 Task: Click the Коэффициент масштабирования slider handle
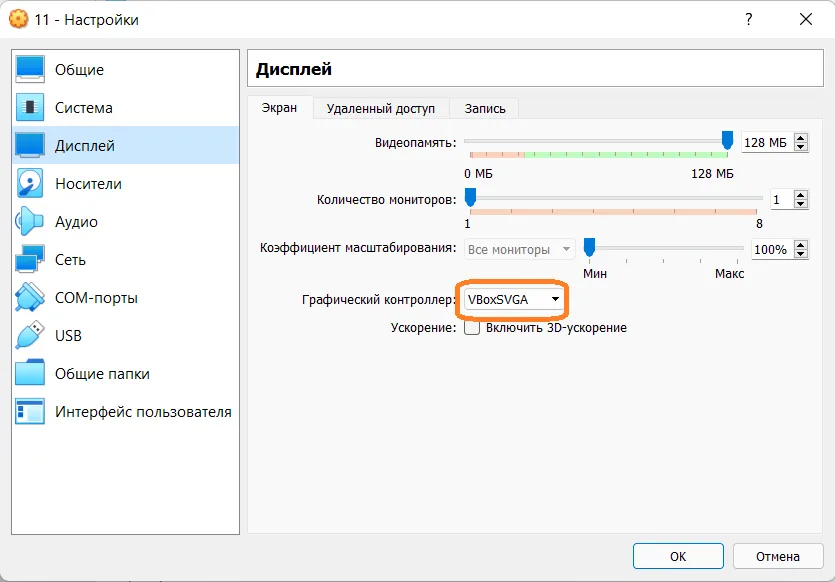(589, 247)
